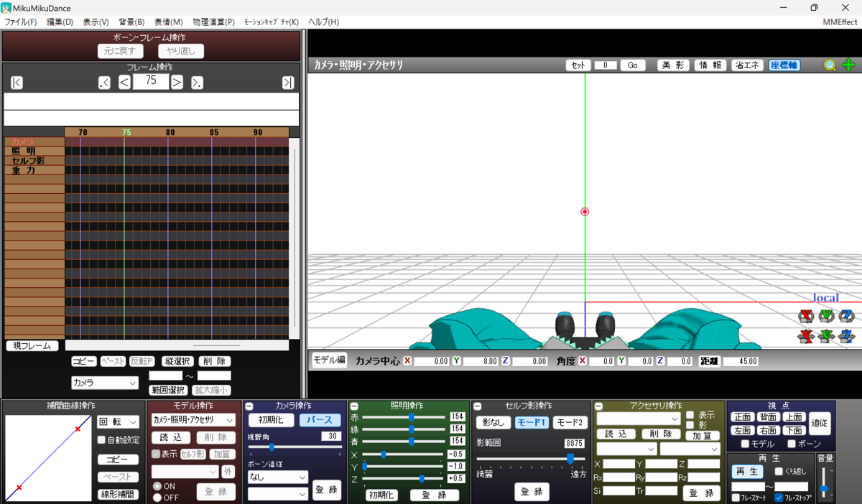Open the accessory bone dropdown above Z field

click(690, 449)
